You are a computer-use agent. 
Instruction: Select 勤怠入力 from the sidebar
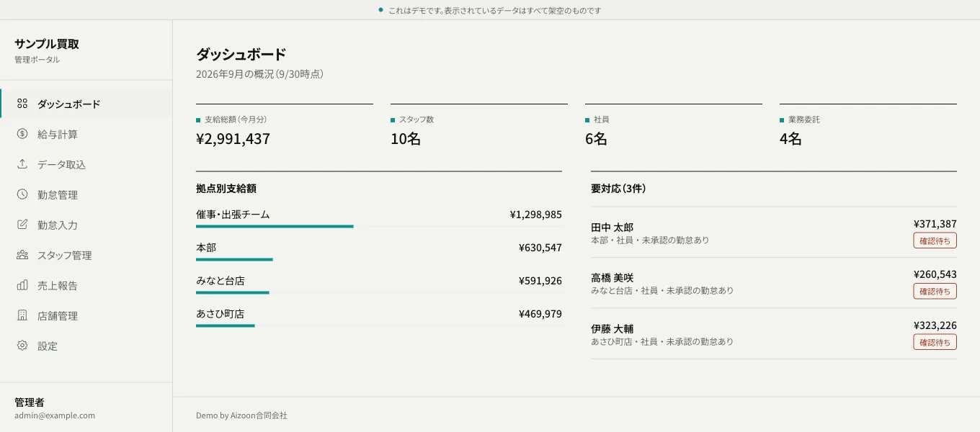click(x=86, y=225)
